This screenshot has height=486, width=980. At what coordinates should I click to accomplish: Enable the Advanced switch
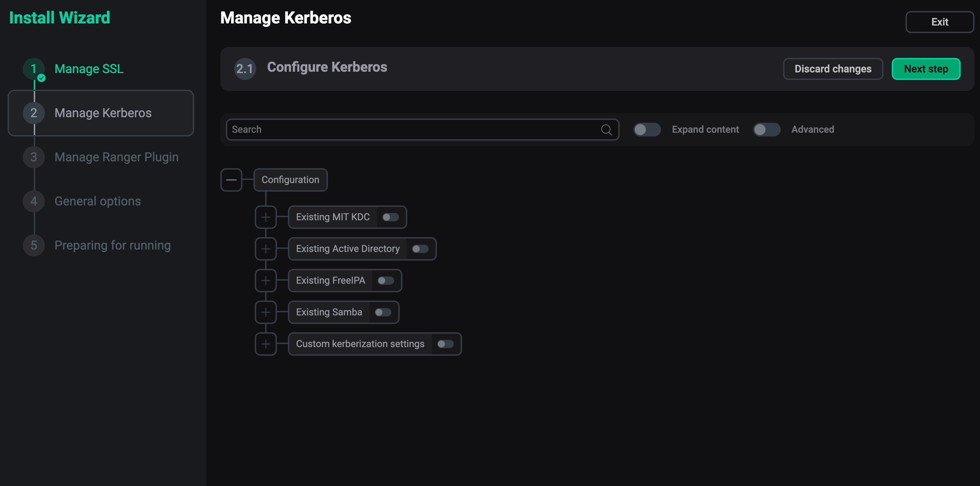767,130
